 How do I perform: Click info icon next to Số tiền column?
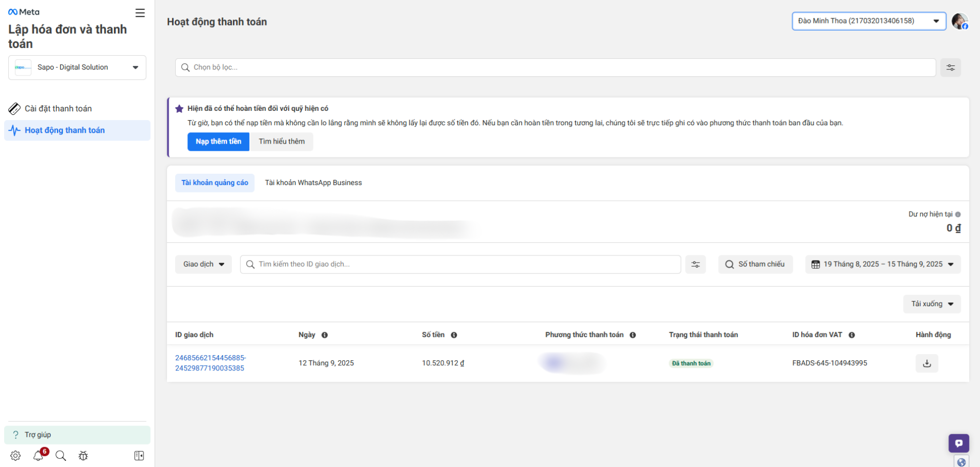(454, 335)
